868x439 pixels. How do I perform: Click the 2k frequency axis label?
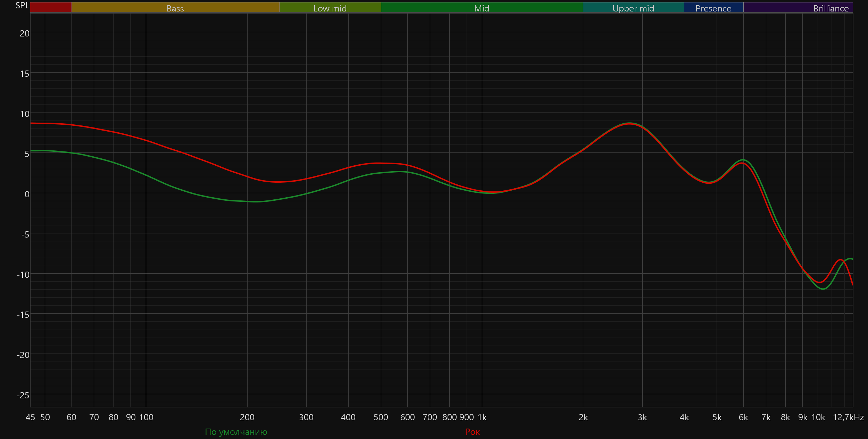583,417
